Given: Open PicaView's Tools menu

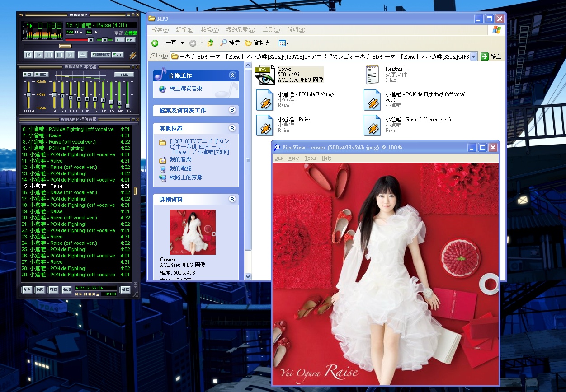Looking at the screenshot, I should (311, 158).
